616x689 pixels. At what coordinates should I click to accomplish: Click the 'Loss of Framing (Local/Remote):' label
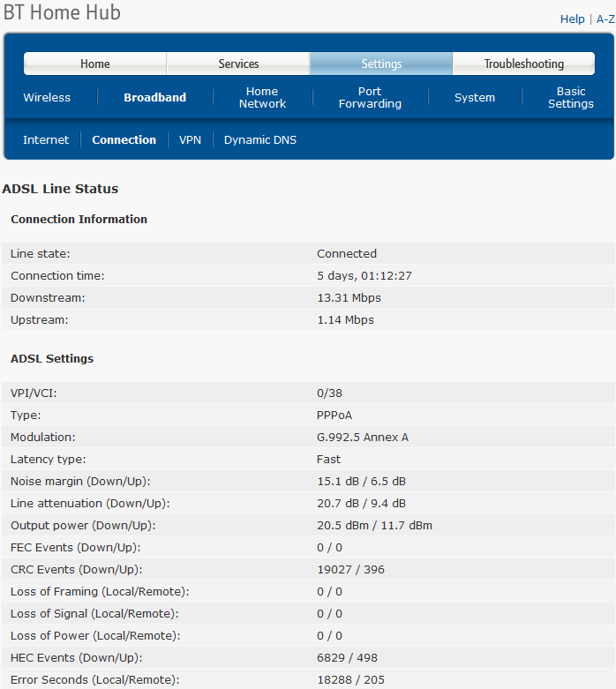pyautogui.click(x=100, y=591)
